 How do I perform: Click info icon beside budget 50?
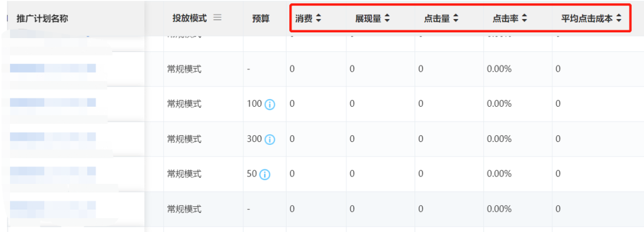coord(265,175)
